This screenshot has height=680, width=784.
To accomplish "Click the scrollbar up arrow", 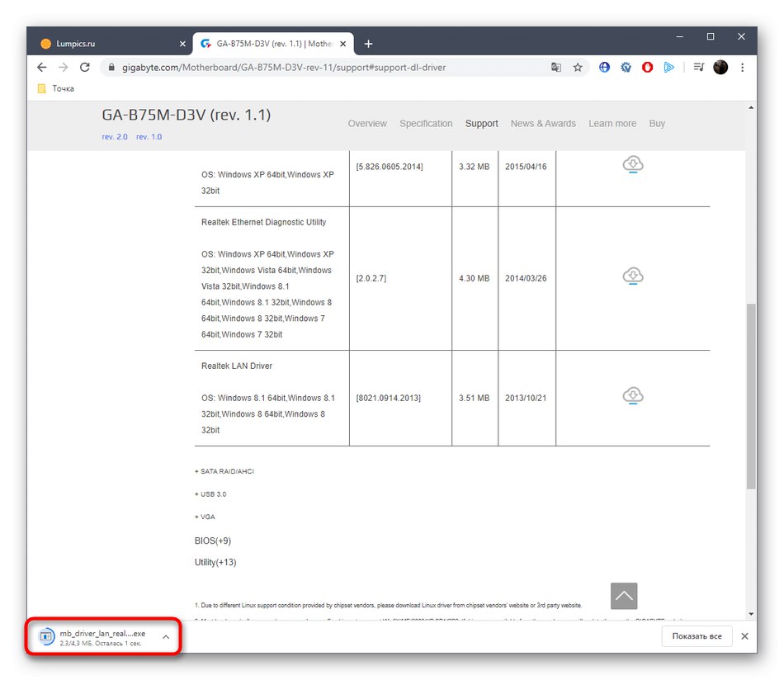I will [750, 107].
